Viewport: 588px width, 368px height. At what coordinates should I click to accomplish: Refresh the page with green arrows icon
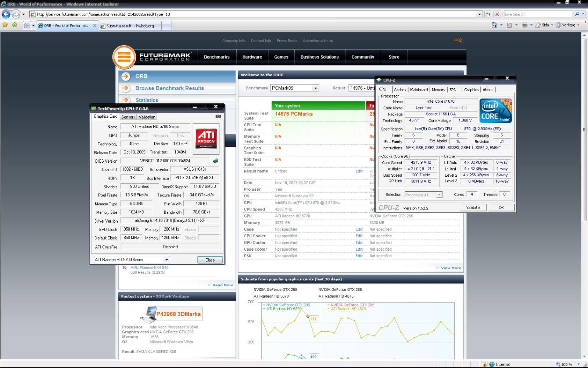pos(488,14)
